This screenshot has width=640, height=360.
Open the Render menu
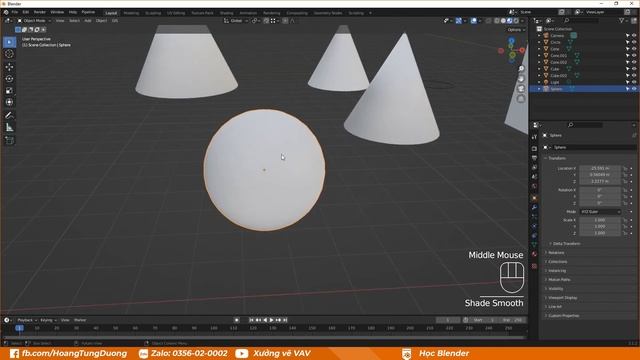40,12
